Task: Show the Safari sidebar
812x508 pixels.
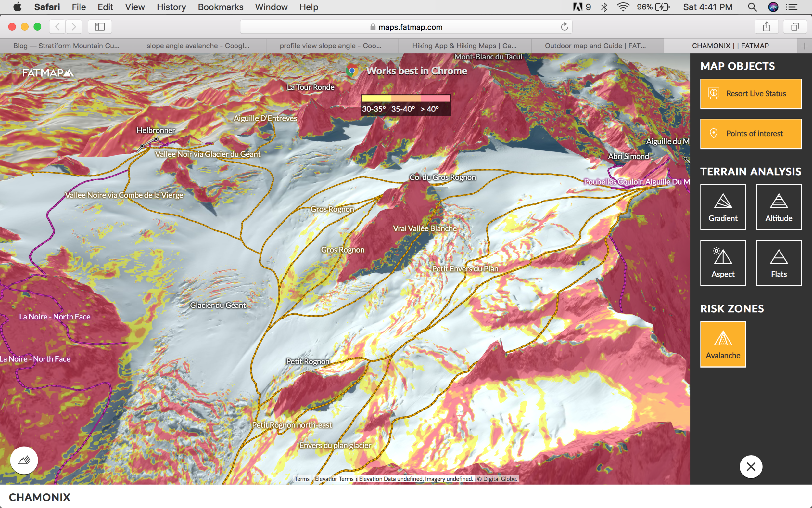Action: coord(100,27)
